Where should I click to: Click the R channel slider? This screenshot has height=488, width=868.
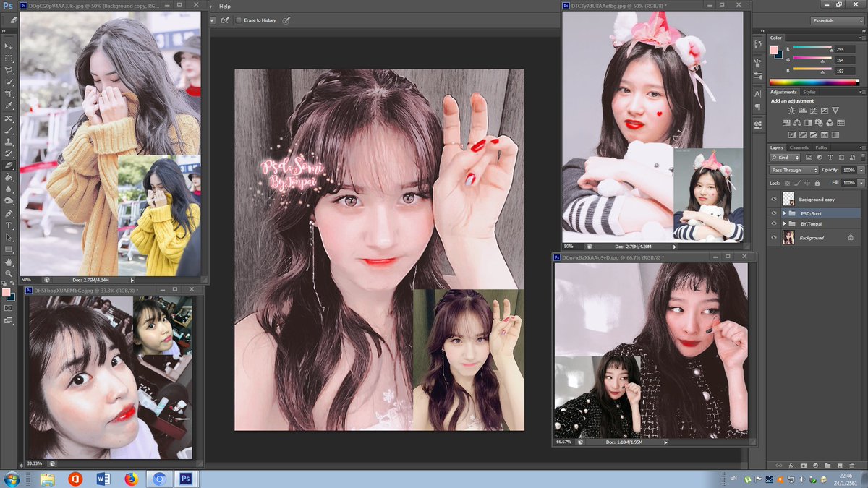[x=812, y=48]
